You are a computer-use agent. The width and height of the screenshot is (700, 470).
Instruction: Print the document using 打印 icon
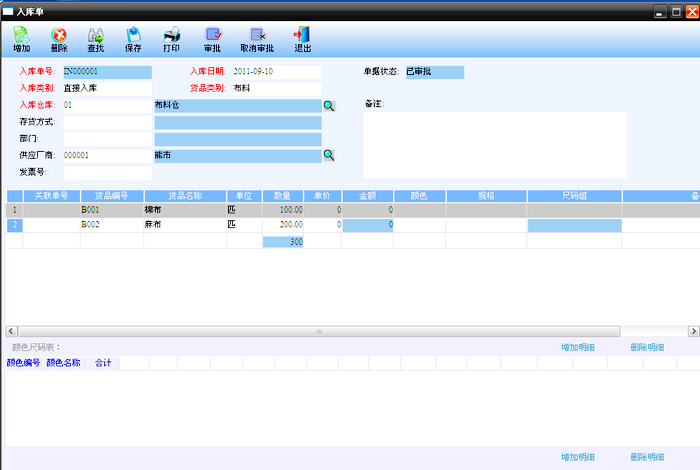point(172,39)
